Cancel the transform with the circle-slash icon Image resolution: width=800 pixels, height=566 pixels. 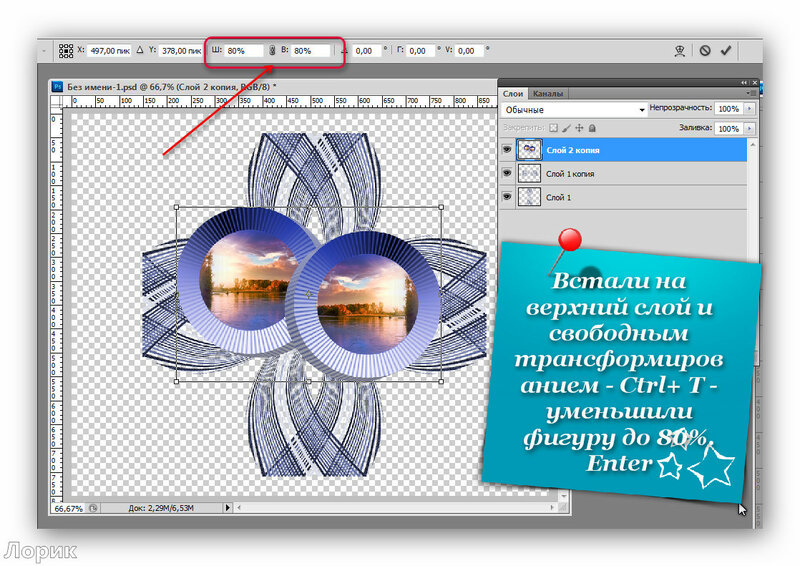(705, 51)
